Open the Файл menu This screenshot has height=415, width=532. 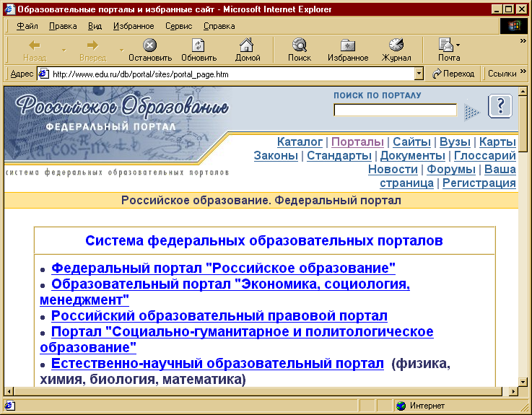point(27,26)
